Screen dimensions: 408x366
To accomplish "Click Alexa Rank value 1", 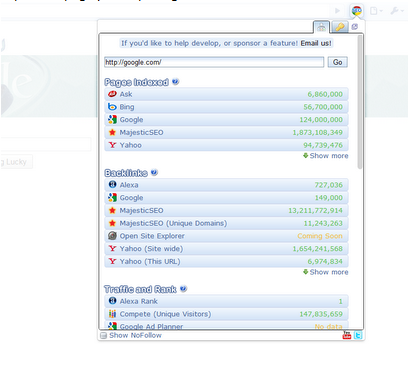I will pos(341,301).
